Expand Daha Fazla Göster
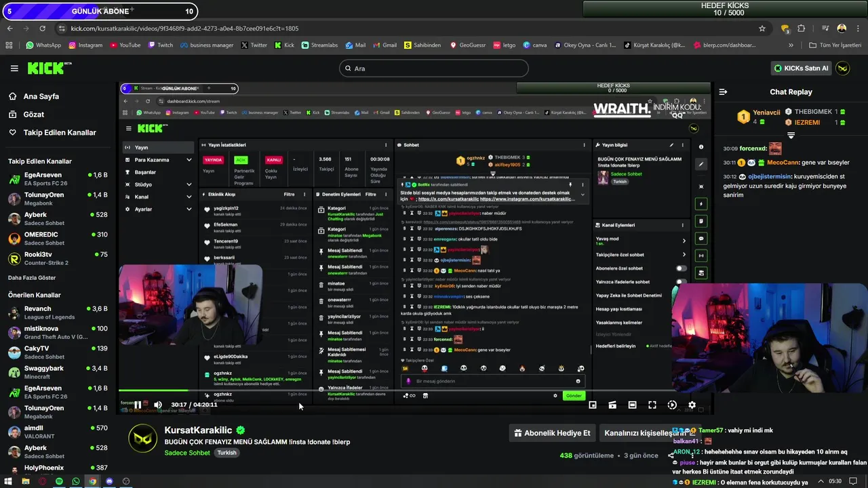 coord(32,278)
